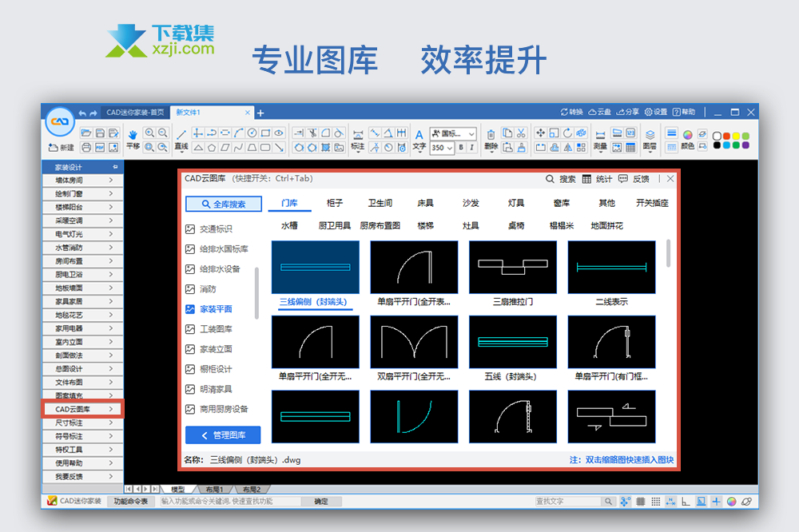Image resolution: width=799 pixels, height=532 pixels.
Task: Click the print icon in the toolbar
Action: [86, 147]
